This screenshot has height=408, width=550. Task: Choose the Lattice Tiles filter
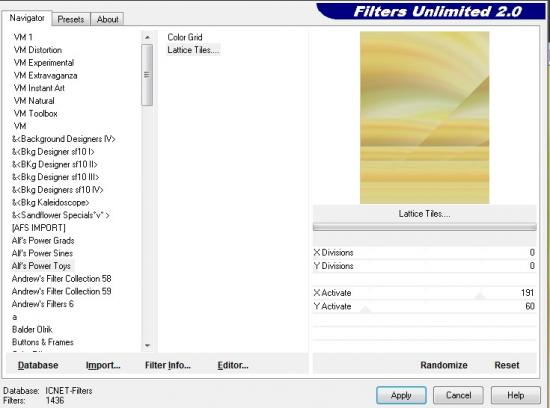[193, 50]
